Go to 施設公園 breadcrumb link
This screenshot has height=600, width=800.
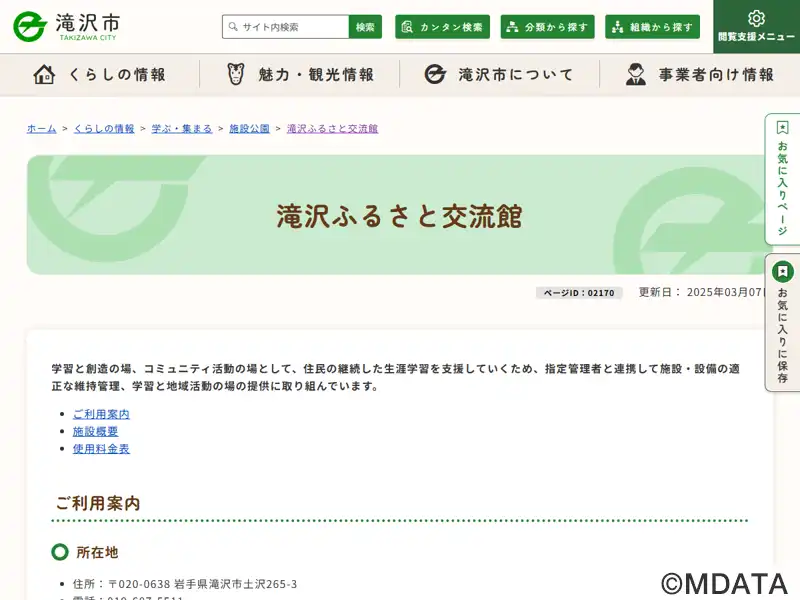249,129
